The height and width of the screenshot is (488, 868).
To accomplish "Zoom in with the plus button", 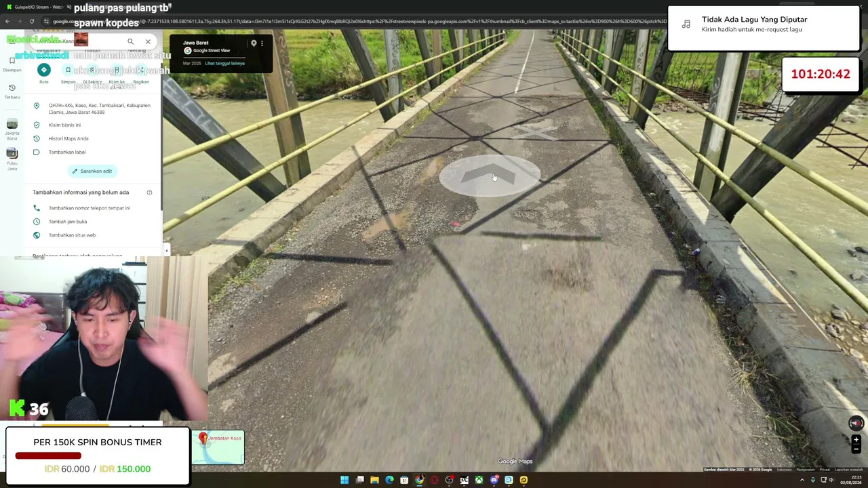I will tap(856, 440).
